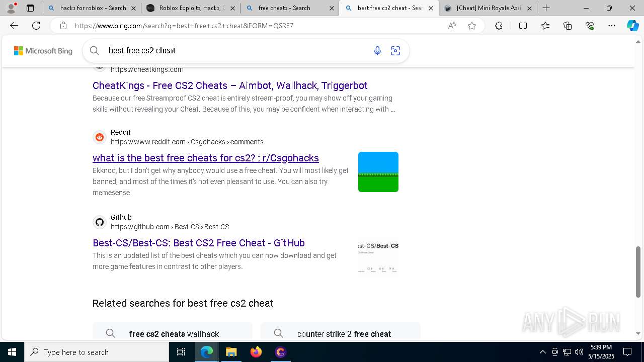Open File Explorer from the taskbar

pos(231,352)
